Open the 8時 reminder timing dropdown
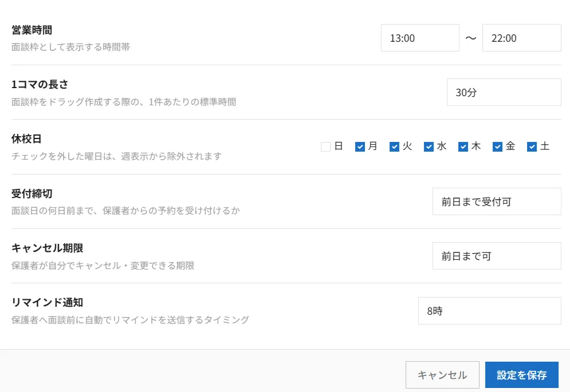This screenshot has height=392, width=570. point(490,311)
